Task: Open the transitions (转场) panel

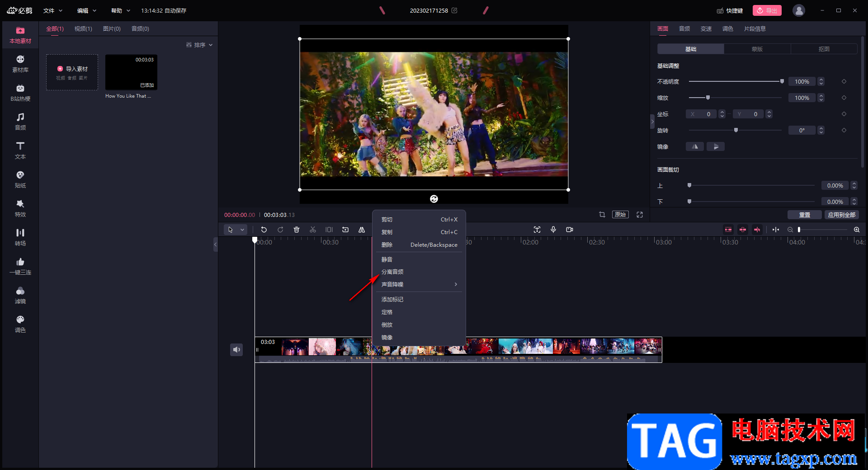Action: tap(20, 238)
